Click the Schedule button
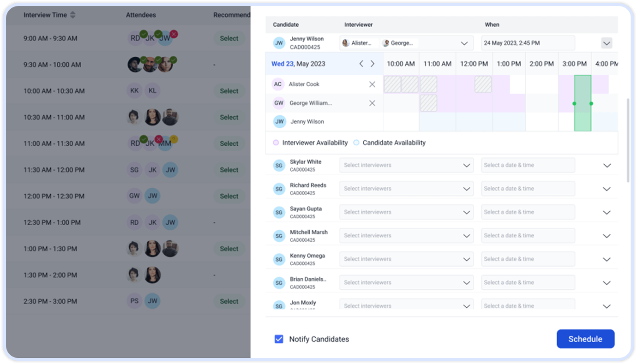This screenshot has height=364, width=637. (x=585, y=339)
